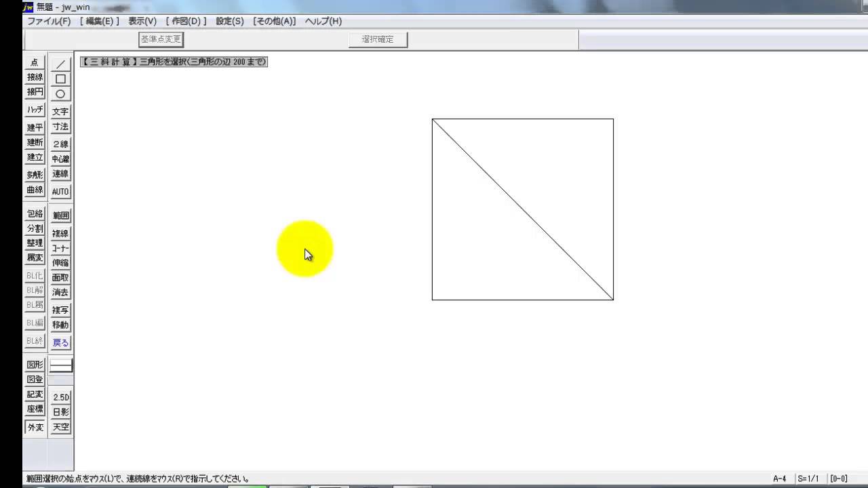Viewport: 868px width, 488px height.
Task: Select the line drawing tool icon
Action: pyautogui.click(x=60, y=64)
